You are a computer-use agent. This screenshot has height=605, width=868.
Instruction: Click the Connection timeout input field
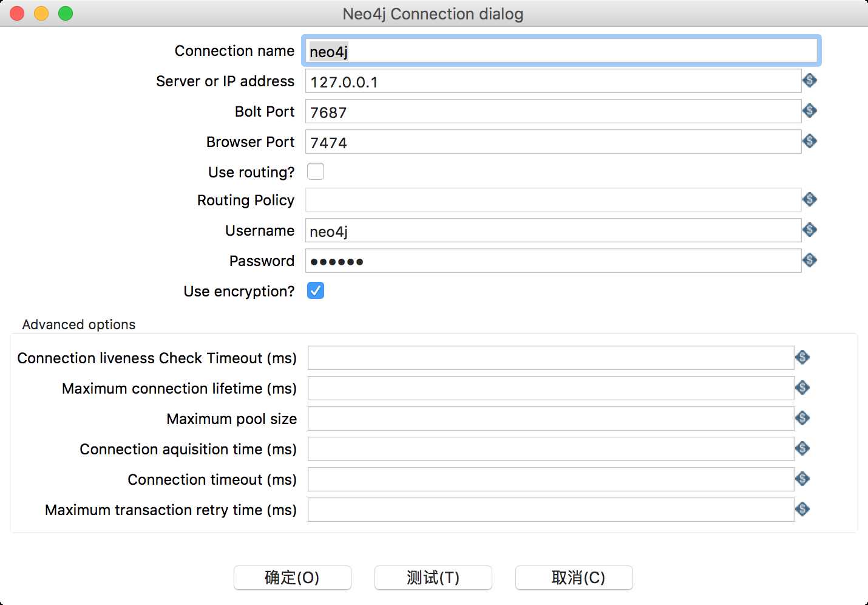[x=551, y=479]
